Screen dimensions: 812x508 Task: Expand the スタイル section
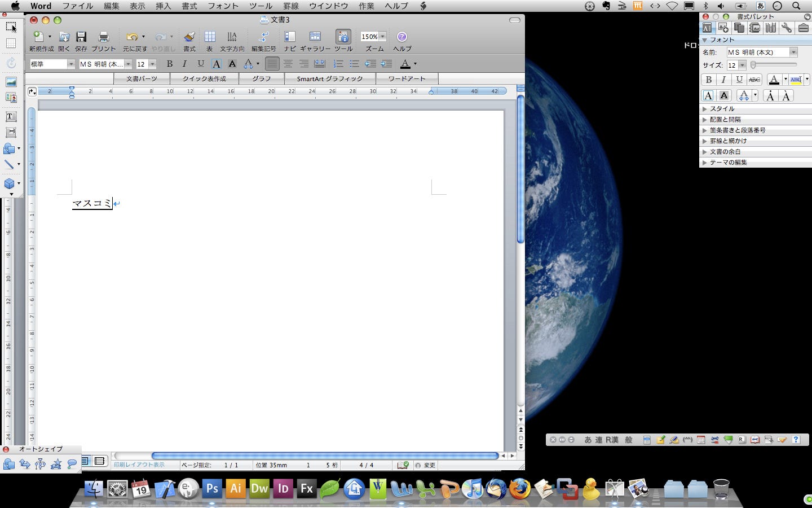pos(705,109)
